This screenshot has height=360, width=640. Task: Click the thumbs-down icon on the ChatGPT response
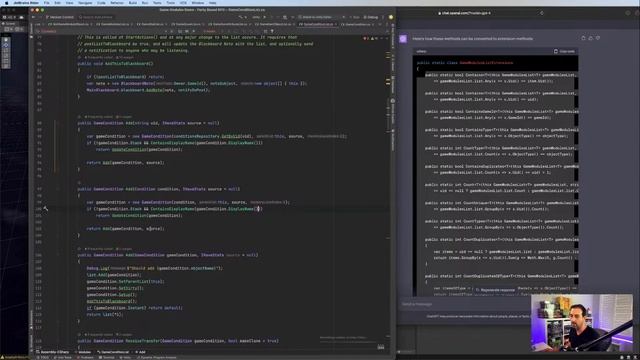[x=598, y=38]
